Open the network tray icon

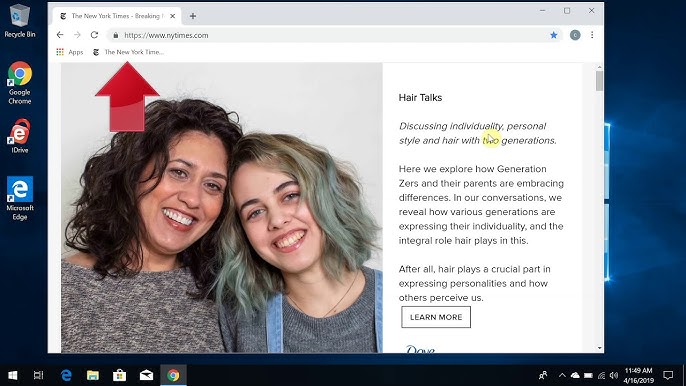point(602,375)
